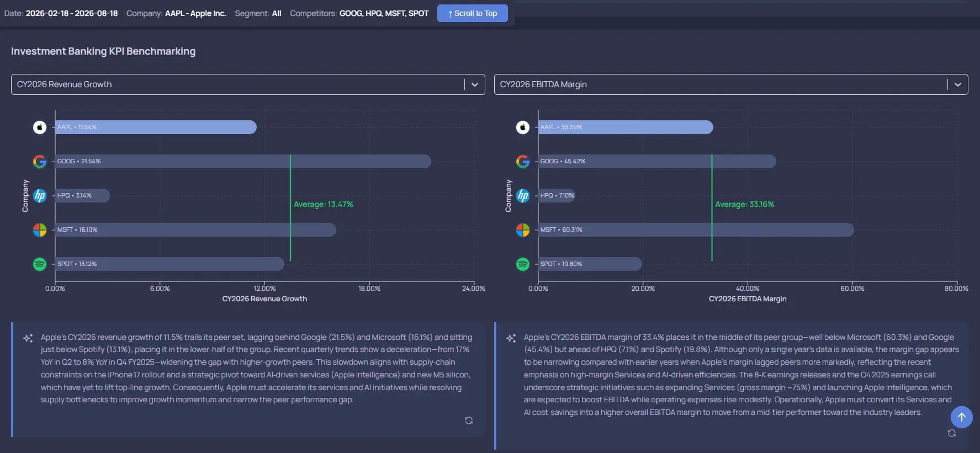Click the Average: 33.16% label
The image size is (980, 453).
(x=745, y=205)
